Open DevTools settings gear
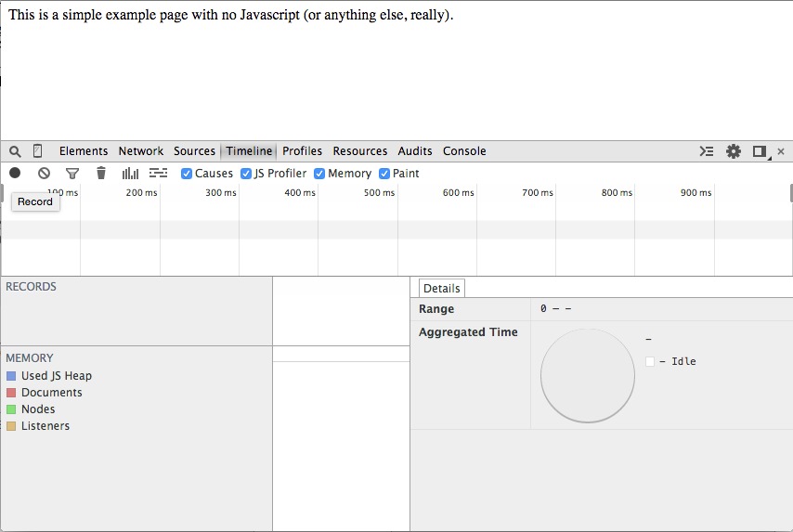Viewport: 793px width, 532px height. pos(734,151)
